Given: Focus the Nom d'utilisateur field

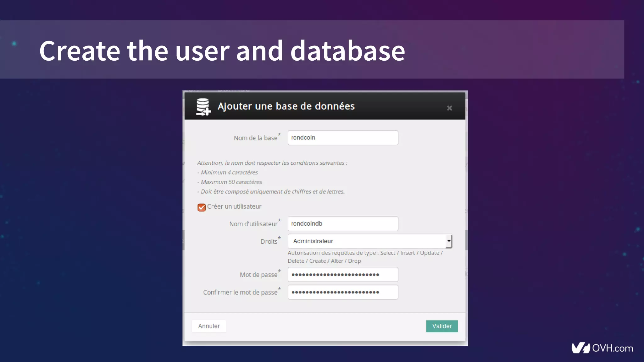Looking at the screenshot, I should tap(343, 224).
